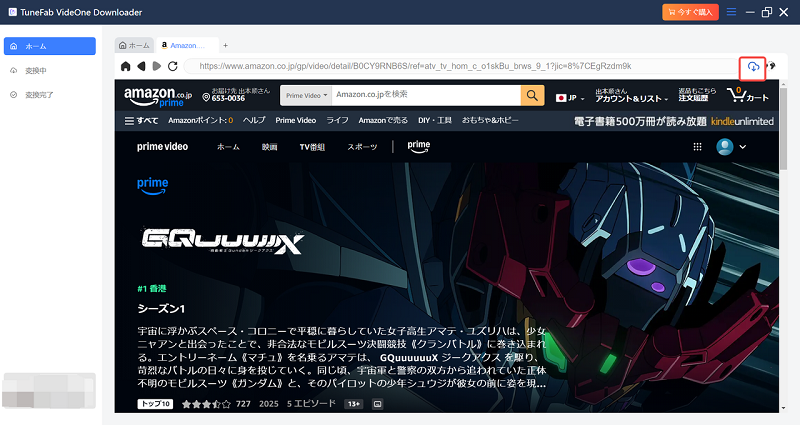Open the Amazon cart icon
The width and height of the screenshot is (800, 425).
click(x=747, y=95)
